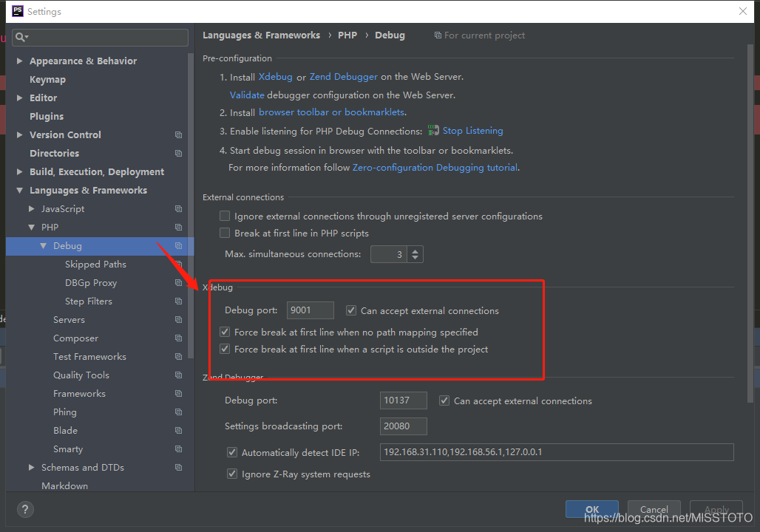The image size is (760, 532).
Task: Toggle Zend Debugger Can accept external connections
Action: pyautogui.click(x=444, y=400)
